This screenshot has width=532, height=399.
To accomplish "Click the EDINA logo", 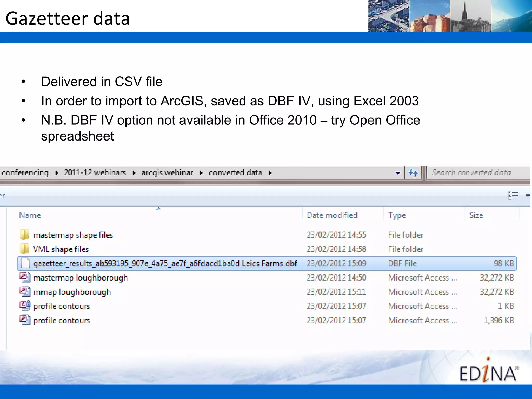I will (x=489, y=370).
